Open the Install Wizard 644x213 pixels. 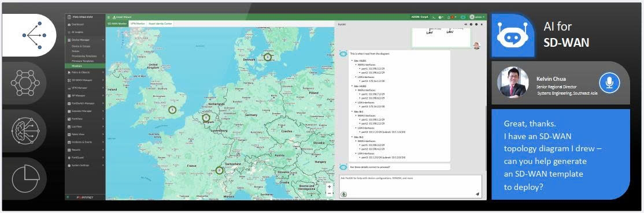119,17
